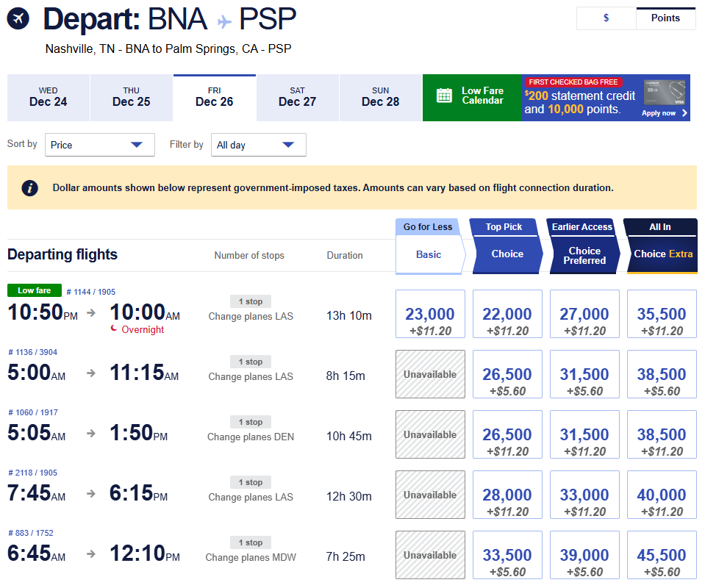Select the Thu Dec 25 date tab
This screenshot has height=588, width=705.
(x=132, y=98)
